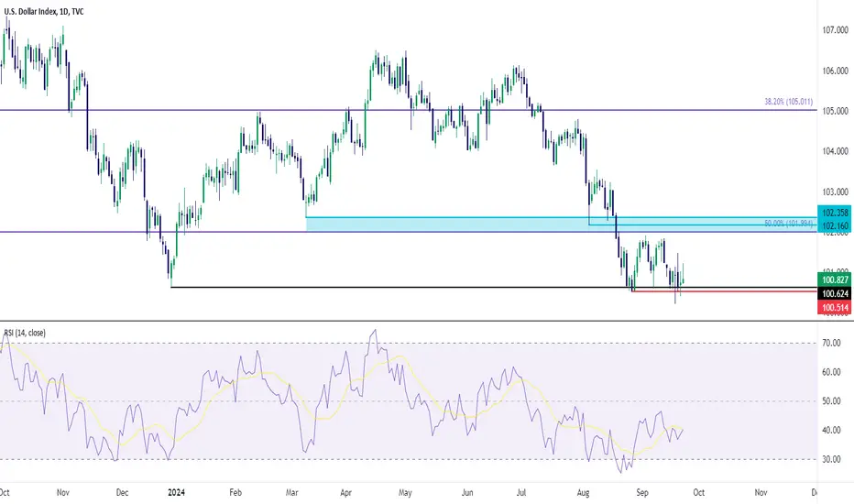Click the Jun label on the time axis
Image resolution: width=854 pixels, height=504 pixels.
(467, 493)
